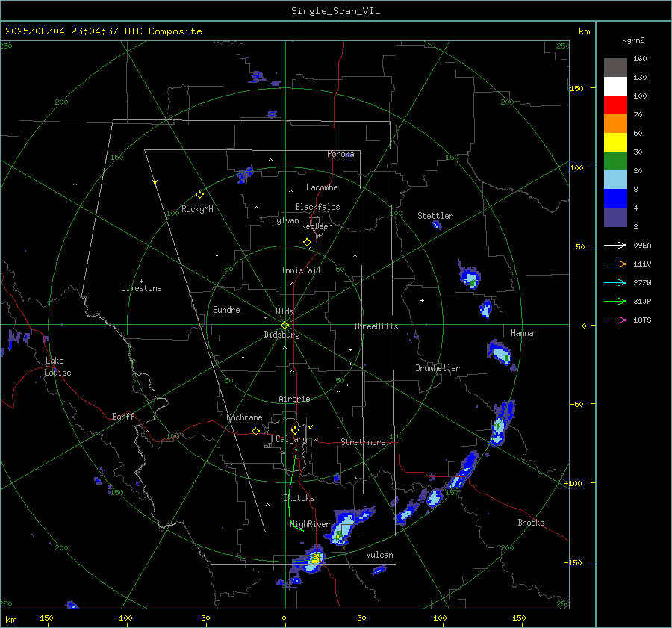Select the yellow diamond marker below Cochrane
Image resolution: width=672 pixels, height=628 pixels.
(255, 432)
